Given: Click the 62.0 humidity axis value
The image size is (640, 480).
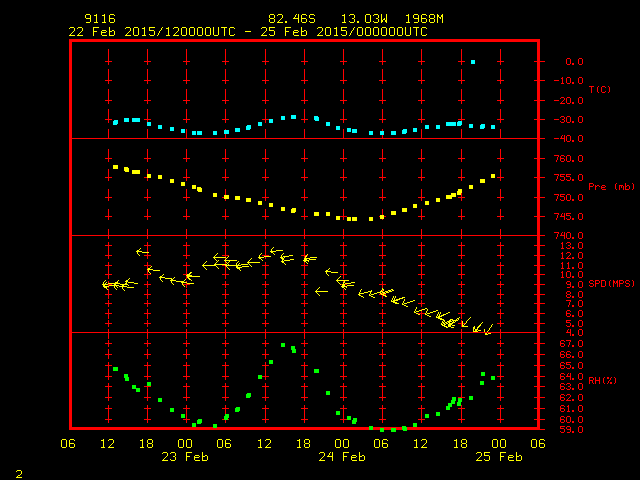Looking at the screenshot, I should 571,398.
